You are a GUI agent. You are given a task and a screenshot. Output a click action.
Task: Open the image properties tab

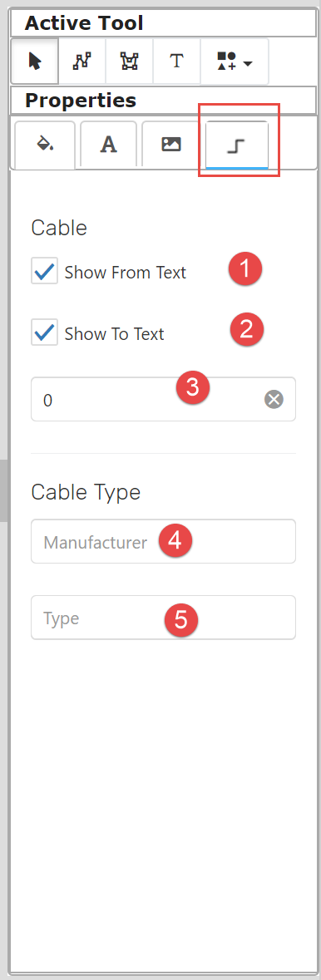[x=170, y=145]
